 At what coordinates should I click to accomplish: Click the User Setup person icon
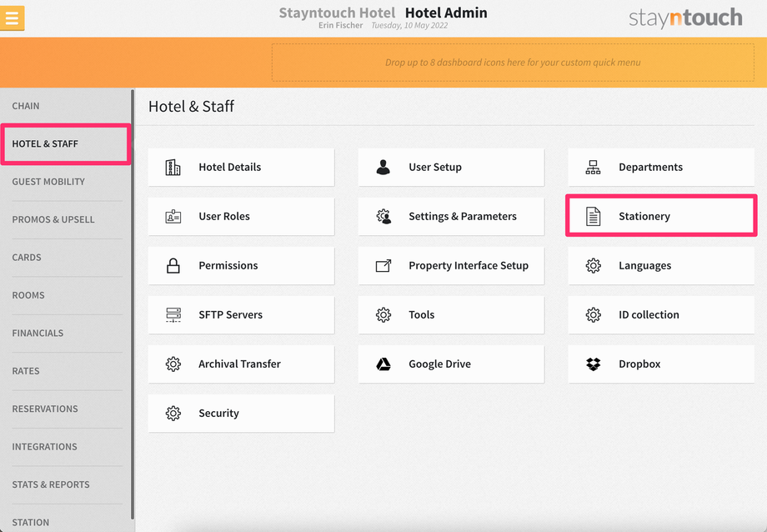pos(383,168)
